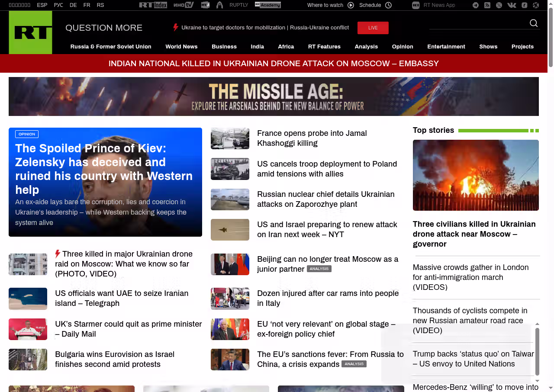Open the RUPTLY partner link
554x392 pixels.
(x=239, y=5)
